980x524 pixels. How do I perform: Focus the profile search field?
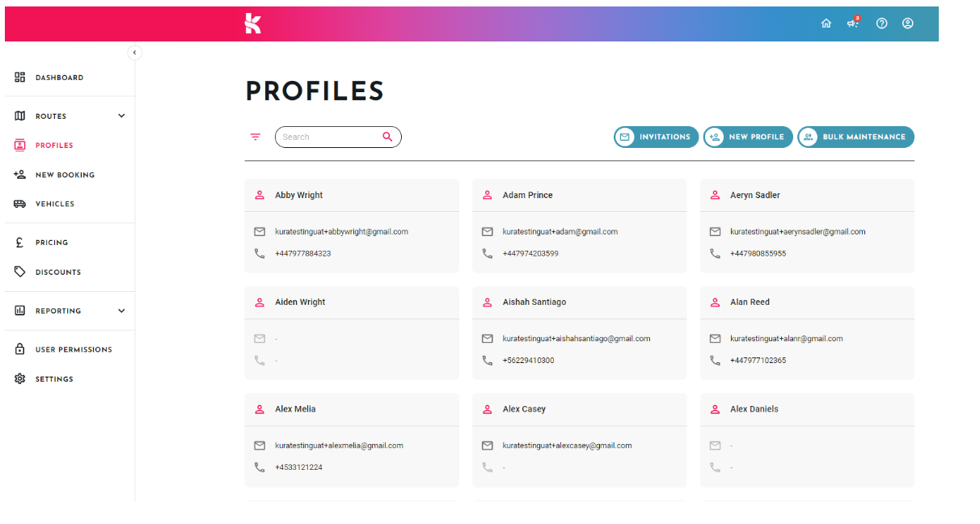point(338,137)
